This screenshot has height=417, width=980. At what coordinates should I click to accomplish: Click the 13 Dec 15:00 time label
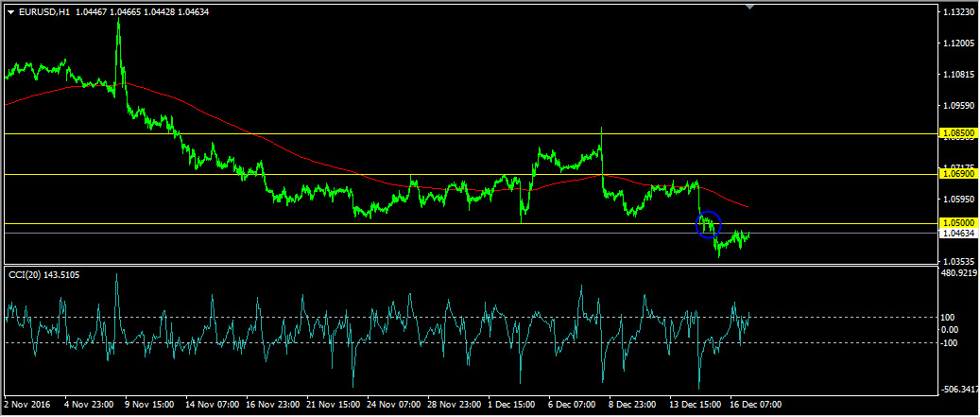point(696,405)
